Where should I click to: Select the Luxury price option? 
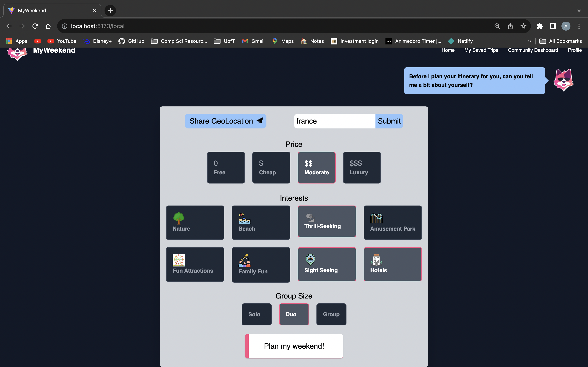coord(362,167)
